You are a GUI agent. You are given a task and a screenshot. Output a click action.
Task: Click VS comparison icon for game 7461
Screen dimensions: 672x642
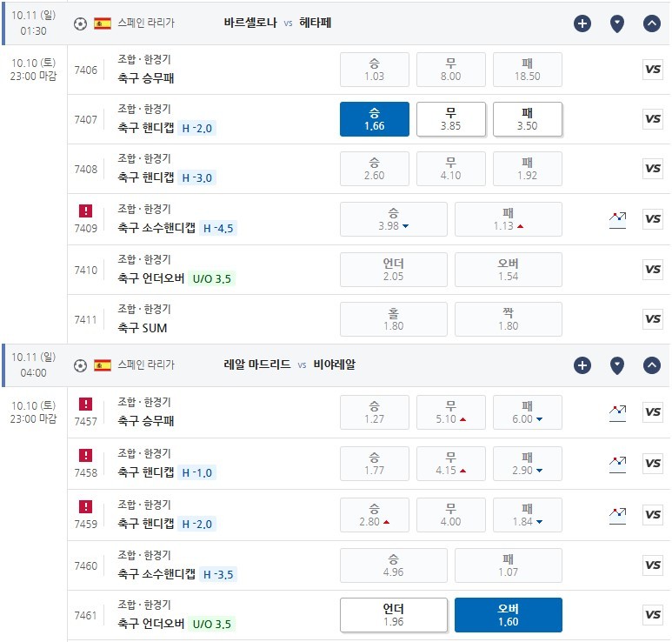point(652,615)
